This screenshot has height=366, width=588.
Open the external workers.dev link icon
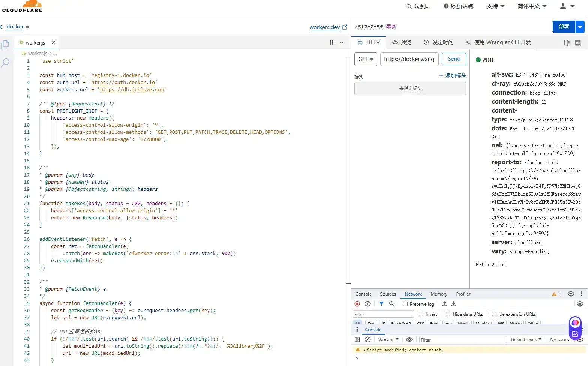click(345, 27)
